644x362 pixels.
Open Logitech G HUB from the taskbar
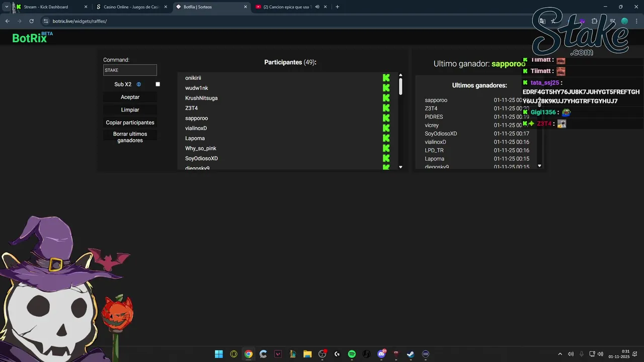(x=337, y=354)
